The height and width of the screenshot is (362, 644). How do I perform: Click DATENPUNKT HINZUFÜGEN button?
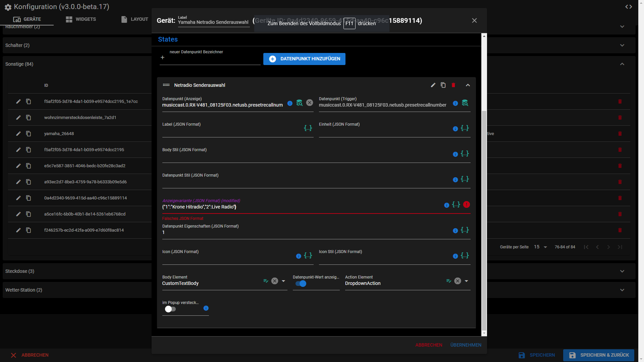point(304,59)
